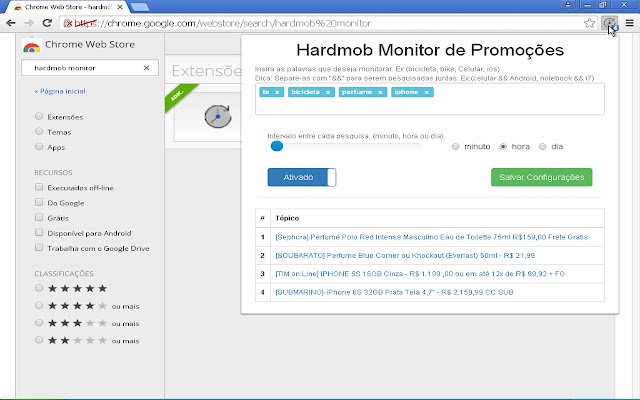Viewport: 640px width, 400px height.
Task: Close the Chrome Web Store tab
Action: tap(120, 7)
